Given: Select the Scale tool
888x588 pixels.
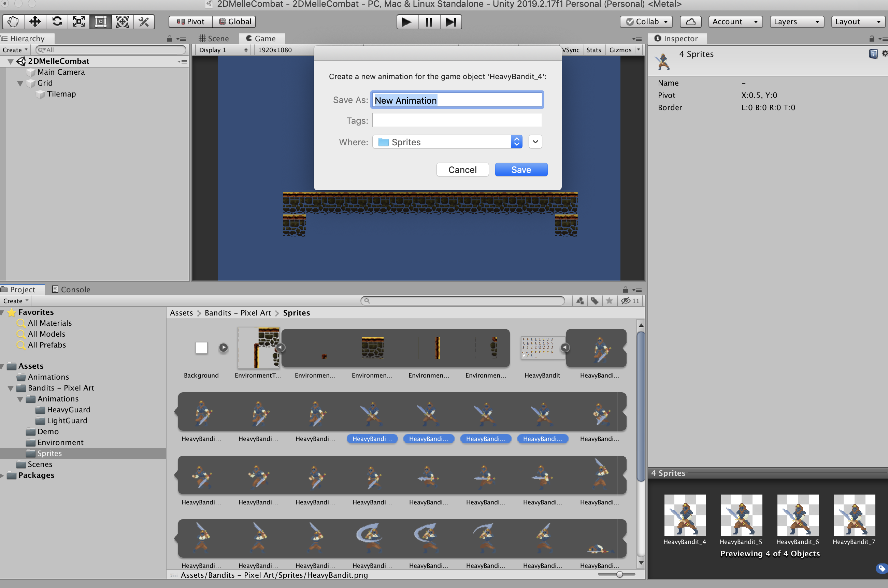Looking at the screenshot, I should (79, 22).
